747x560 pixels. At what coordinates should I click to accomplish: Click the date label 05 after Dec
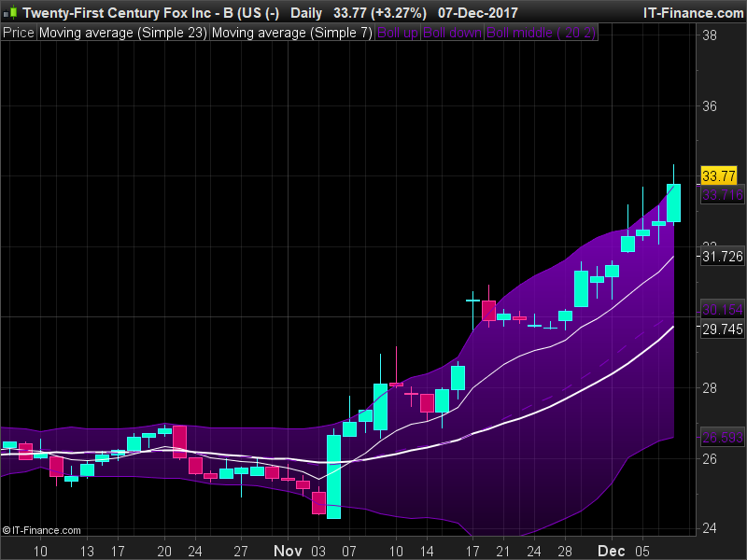point(642,551)
